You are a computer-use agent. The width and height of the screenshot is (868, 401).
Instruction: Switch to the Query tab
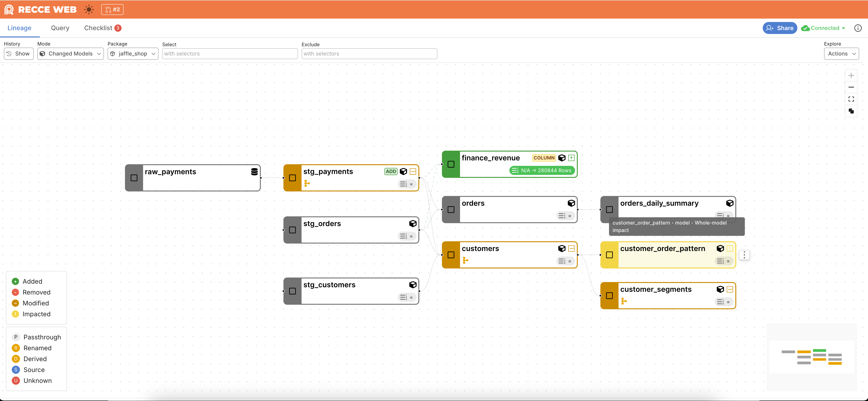click(x=60, y=28)
